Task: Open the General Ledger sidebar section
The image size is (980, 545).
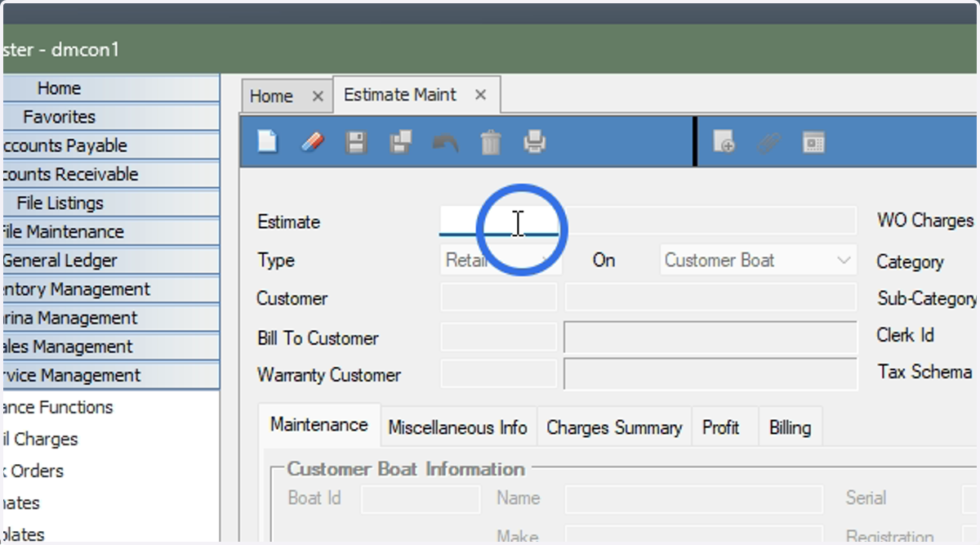Action: click(111, 261)
